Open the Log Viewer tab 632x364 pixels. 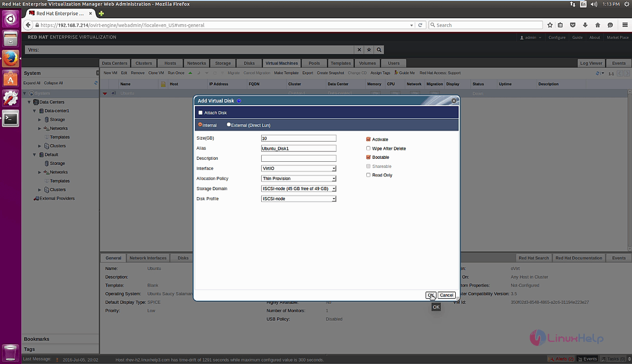coord(591,63)
